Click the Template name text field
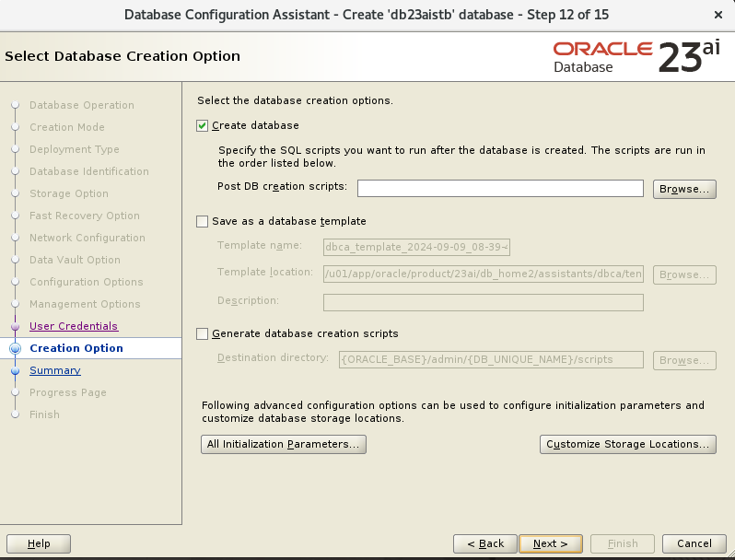This screenshot has height=560, width=735. (416, 247)
